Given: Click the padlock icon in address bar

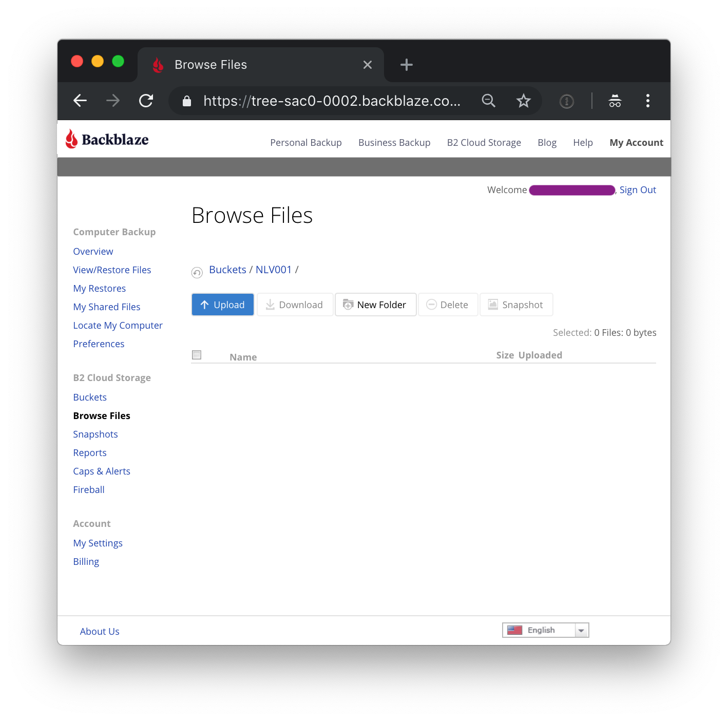Looking at the screenshot, I should point(187,101).
